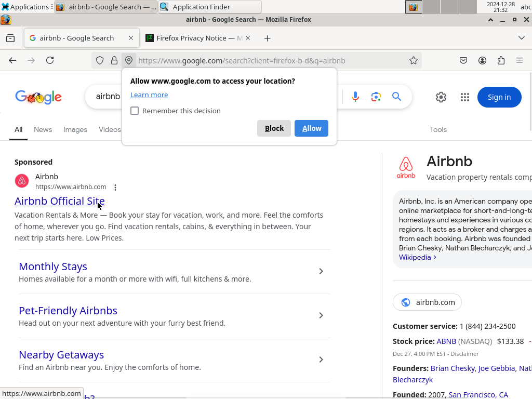Image resolution: width=532 pixels, height=399 pixels.
Task: Open the Pet-Friendly Airbnbs sitelink
Action: pyautogui.click(x=68, y=311)
